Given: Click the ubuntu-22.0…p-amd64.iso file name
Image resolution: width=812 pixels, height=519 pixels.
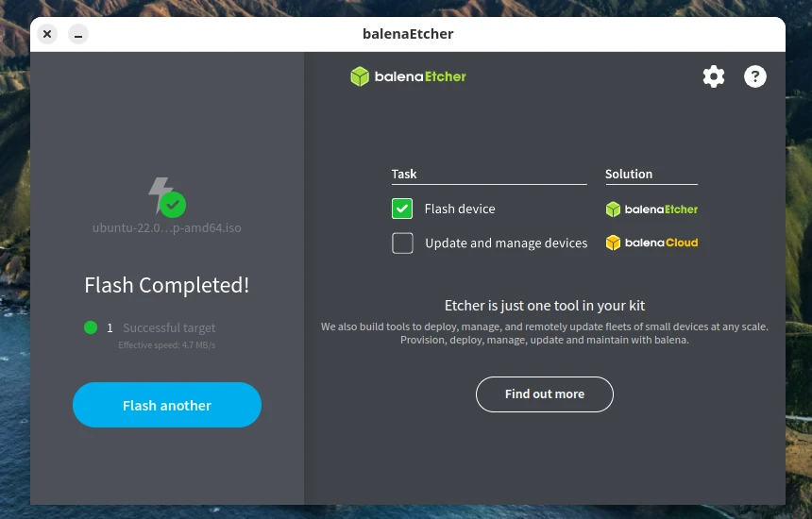Looking at the screenshot, I should [x=167, y=227].
